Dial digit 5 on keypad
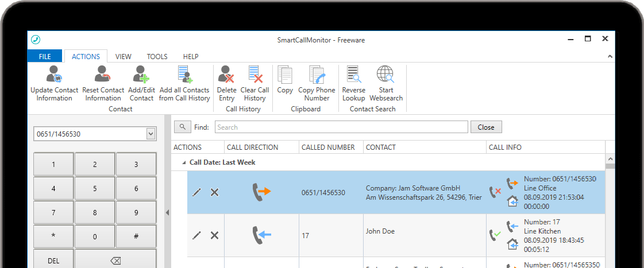The width and height of the screenshot is (644, 268). 95,188
